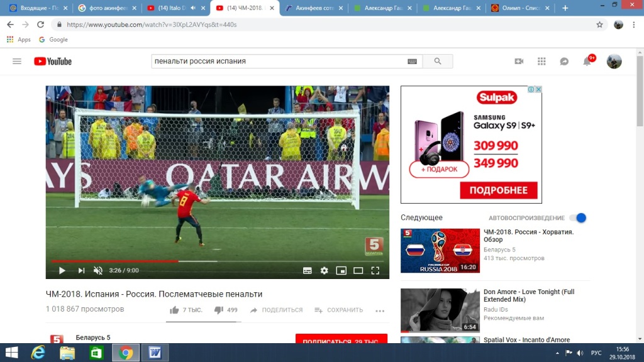Close the Олимп tab
The height and width of the screenshot is (362, 644).
pos(547,8)
